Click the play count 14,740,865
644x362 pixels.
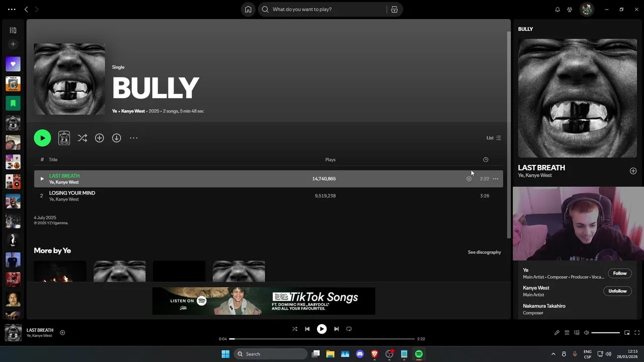point(324,178)
